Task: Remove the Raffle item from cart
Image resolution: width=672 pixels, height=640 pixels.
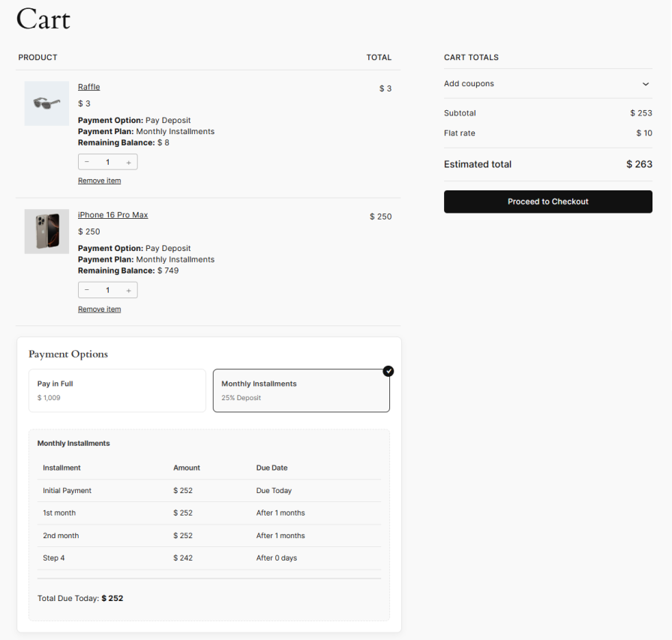Action: pos(100,181)
